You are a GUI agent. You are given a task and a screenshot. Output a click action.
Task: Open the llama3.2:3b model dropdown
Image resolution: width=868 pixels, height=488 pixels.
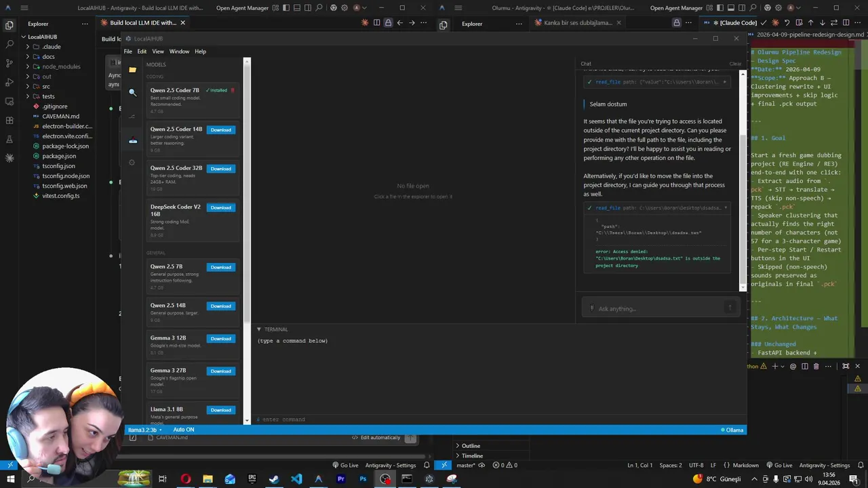click(x=144, y=430)
